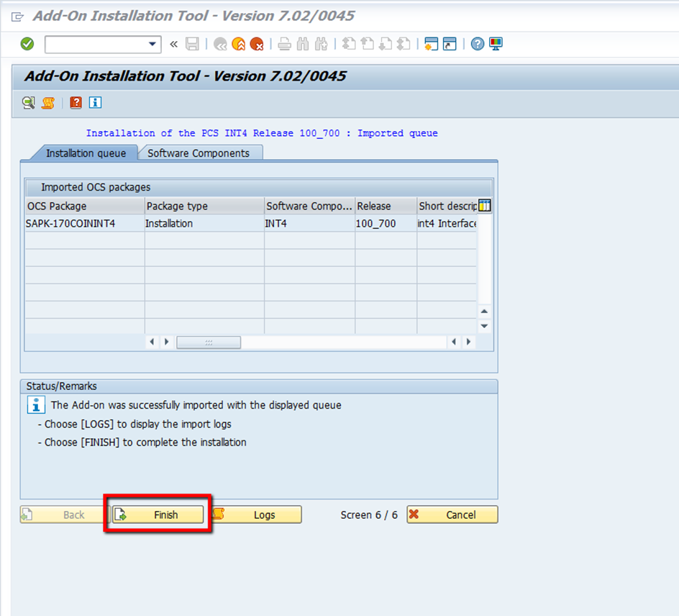Select the Installation queue tab
This screenshot has height=616, width=679.
tap(86, 153)
